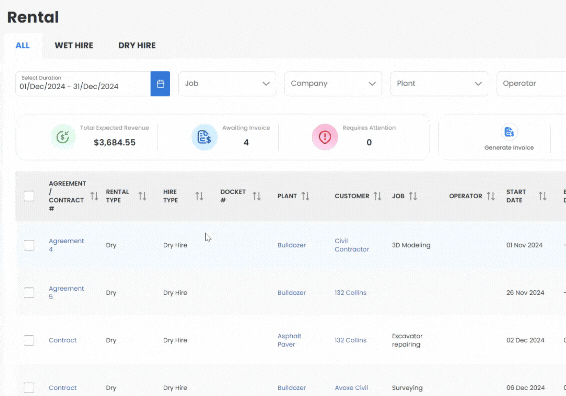
Task: Click the 02 Dec 2024 start date
Action: [x=525, y=340]
